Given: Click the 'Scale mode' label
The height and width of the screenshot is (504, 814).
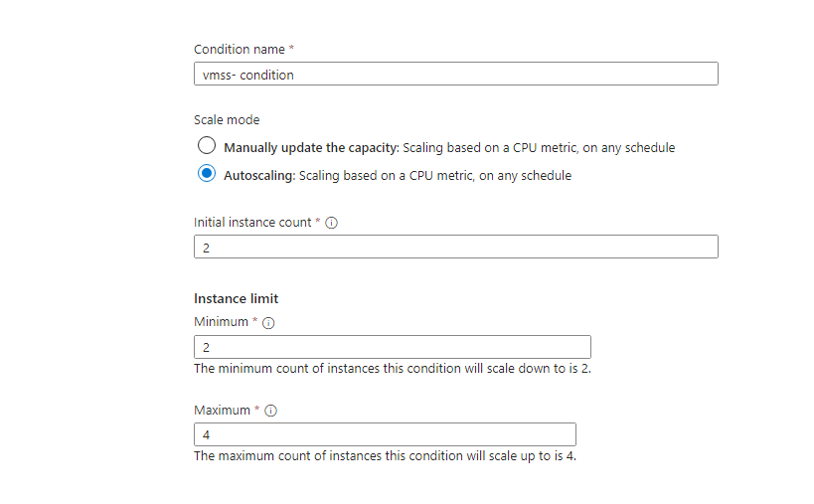Looking at the screenshot, I should (x=227, y=119).
